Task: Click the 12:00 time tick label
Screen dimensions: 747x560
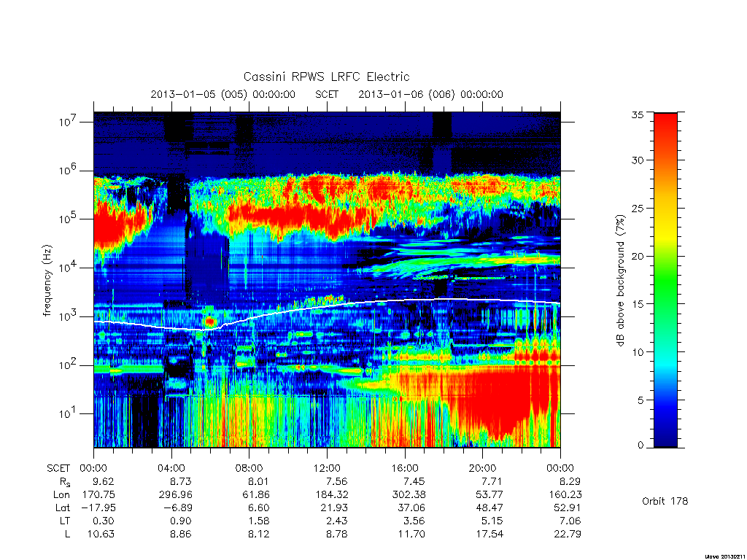Action: pos(327,468)
